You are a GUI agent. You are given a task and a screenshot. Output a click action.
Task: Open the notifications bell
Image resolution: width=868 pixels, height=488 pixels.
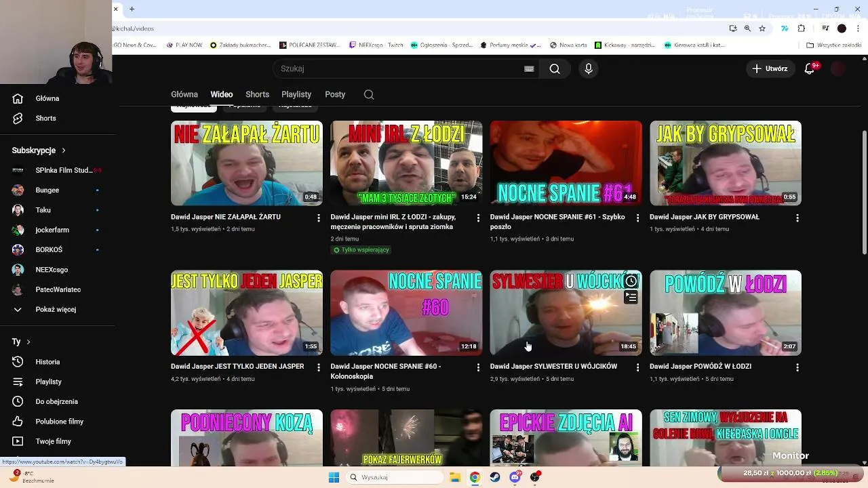(x=809, y=68)
